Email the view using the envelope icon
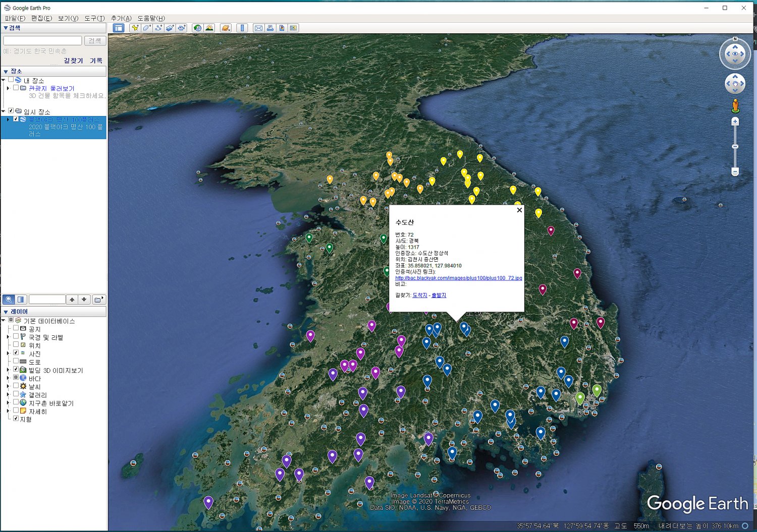 [x=258, y=28]
